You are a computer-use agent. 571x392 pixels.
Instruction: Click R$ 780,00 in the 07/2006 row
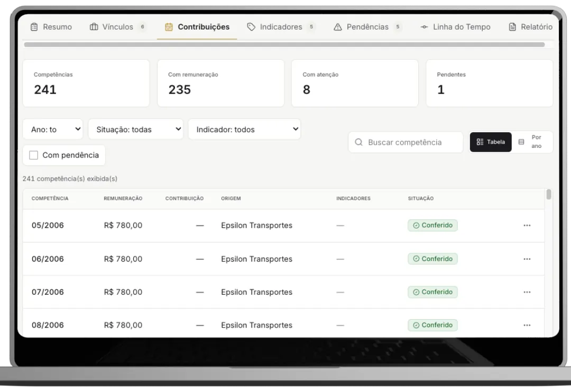[123, 292]
